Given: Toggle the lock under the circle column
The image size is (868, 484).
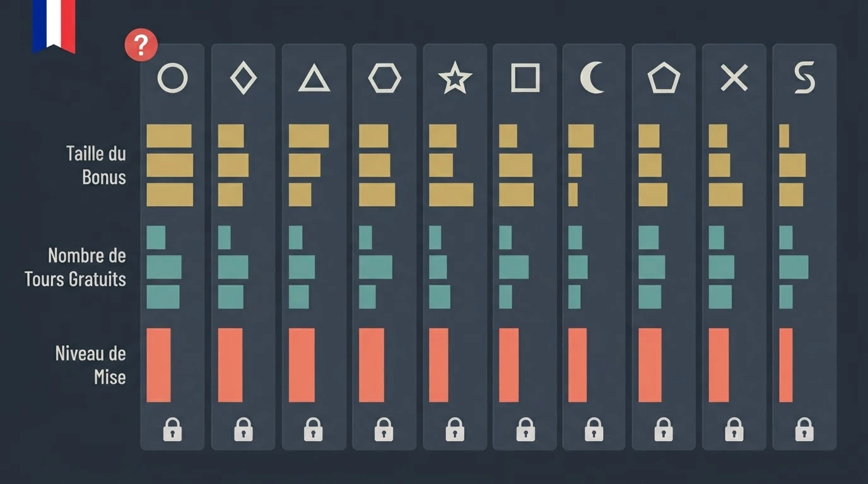Looking at the screenshot, I should click(x=172, y=429).
